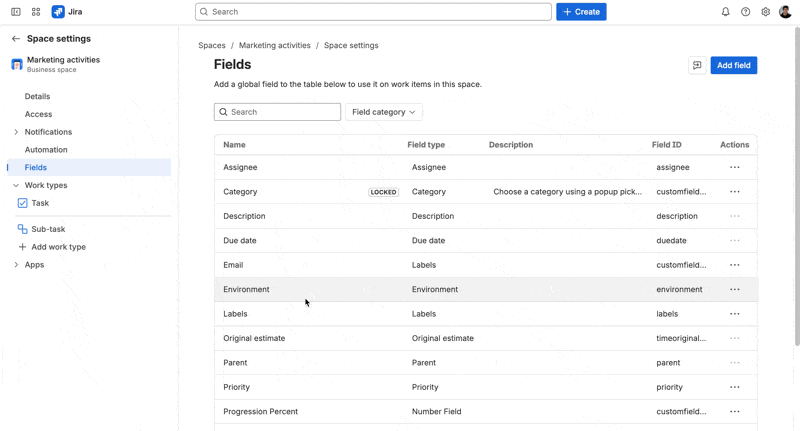The image size is (800, 431).
Task: Click the Jira logo icon
Action: pyautogui.click(x=58, y=12)
